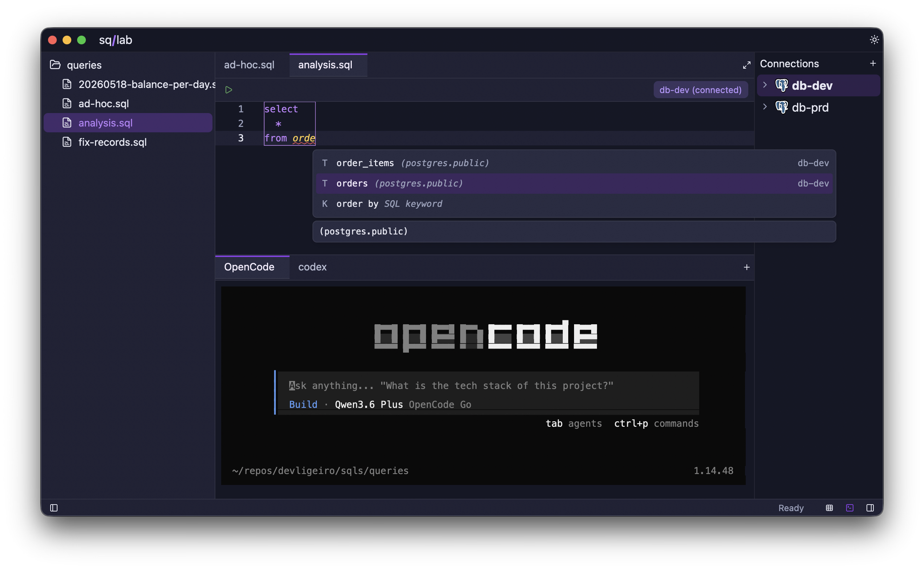This screenshot has height=570, width=924.
Task: Click the asterisk on line 2
Action: coord(278,124)
